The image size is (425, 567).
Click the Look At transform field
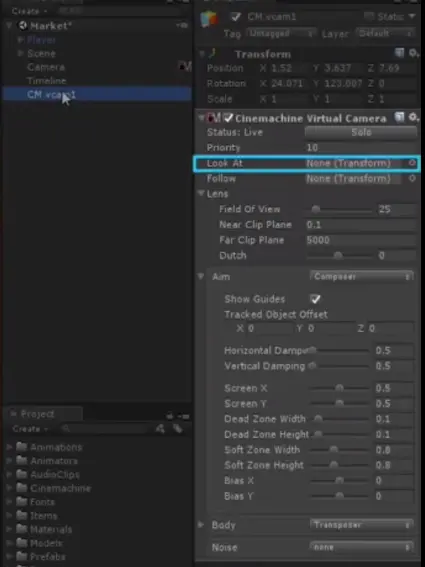point(354,163)
